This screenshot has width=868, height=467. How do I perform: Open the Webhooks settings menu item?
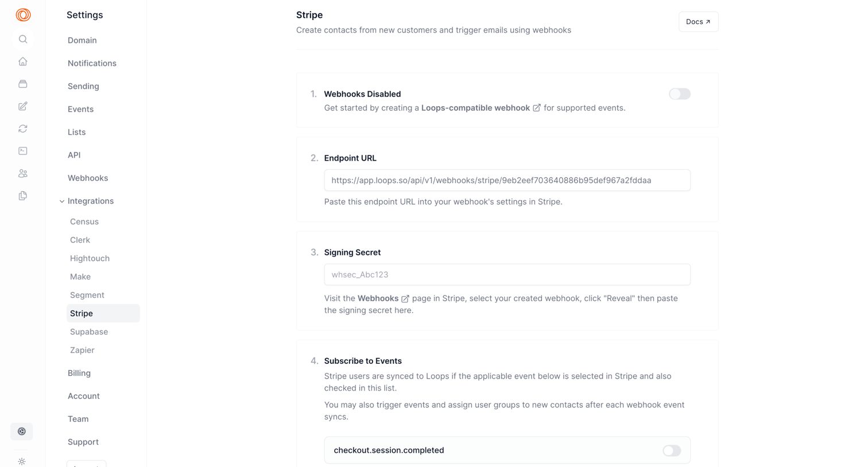click(x=88, y=178)
